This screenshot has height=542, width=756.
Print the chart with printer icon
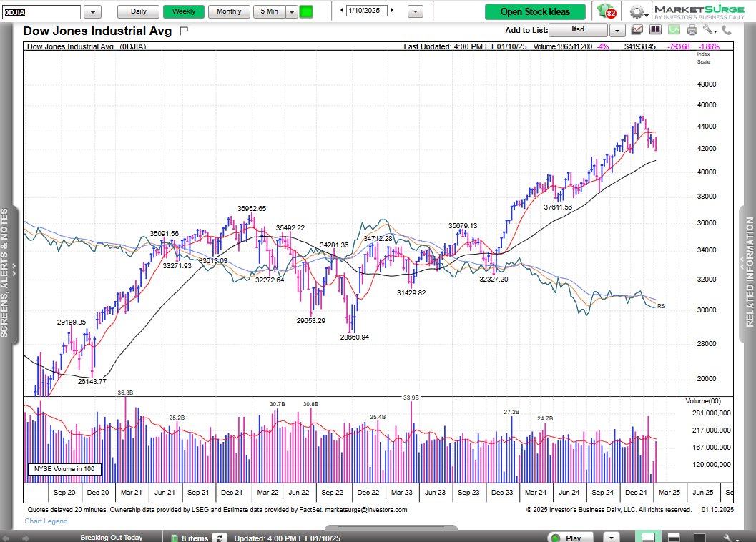692,30
